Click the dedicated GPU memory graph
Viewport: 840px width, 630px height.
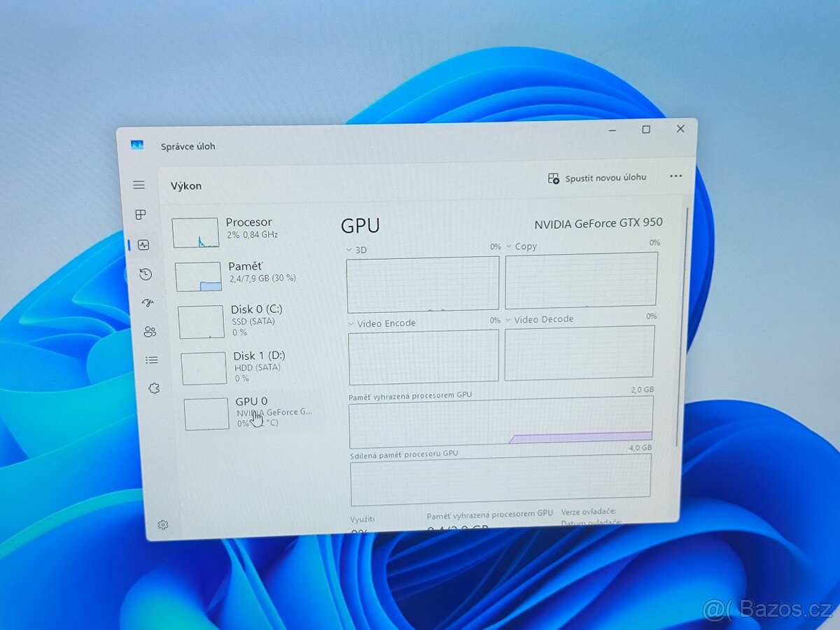[x=501, y=422]
